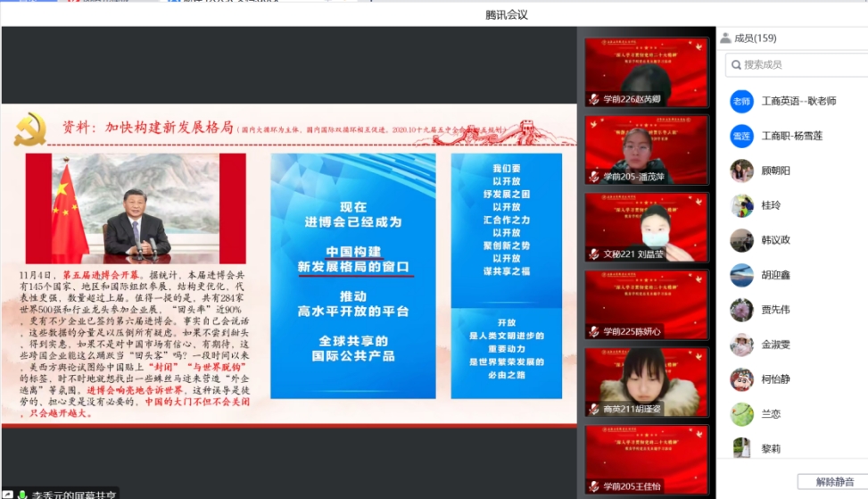Click the magnifier icon in member search
This screenshot has height=499, width=868.
coord(735,64)
